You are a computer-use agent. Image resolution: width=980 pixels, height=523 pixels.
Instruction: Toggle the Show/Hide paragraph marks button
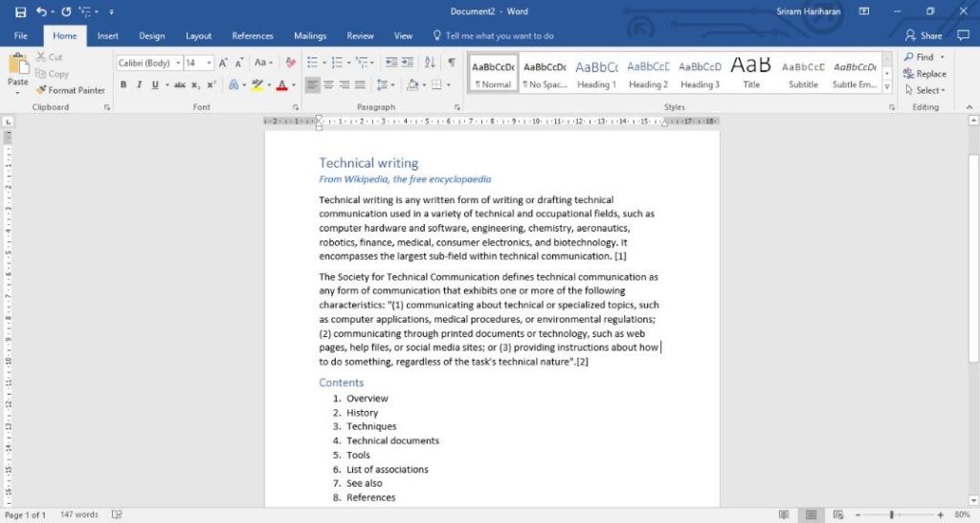[452, 63]
